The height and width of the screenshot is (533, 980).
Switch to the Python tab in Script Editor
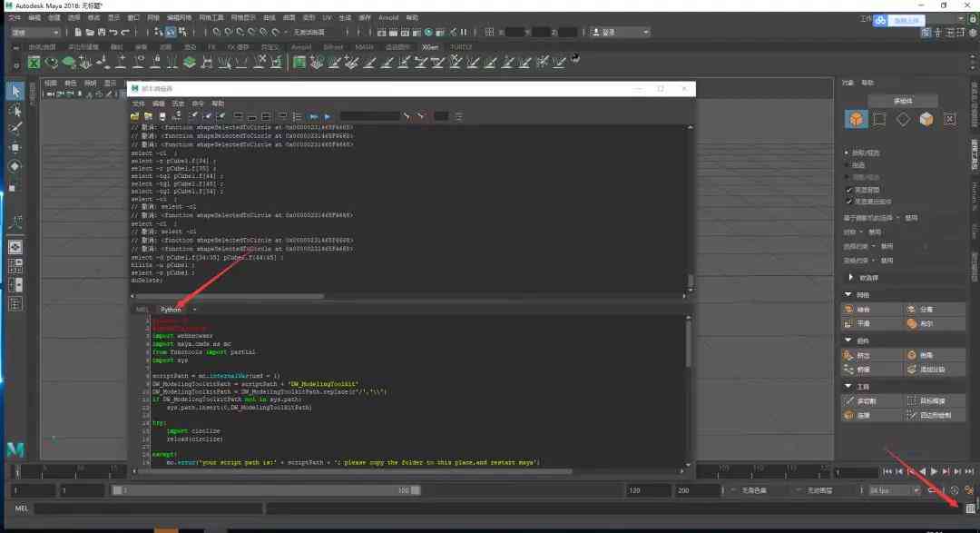click(170, 310)
